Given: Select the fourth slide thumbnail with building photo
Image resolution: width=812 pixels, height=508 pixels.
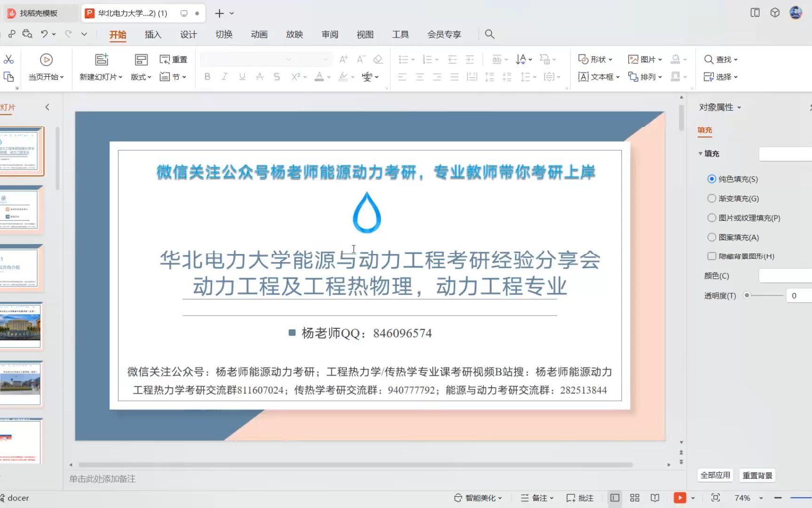Looking at the screenshot, I should coord(20,326).
